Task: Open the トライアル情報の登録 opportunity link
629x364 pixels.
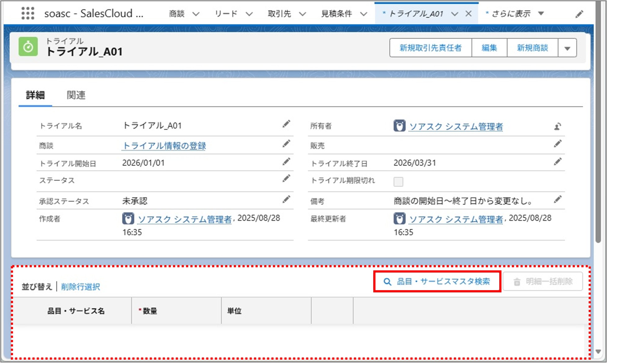Action: point(164,145)
